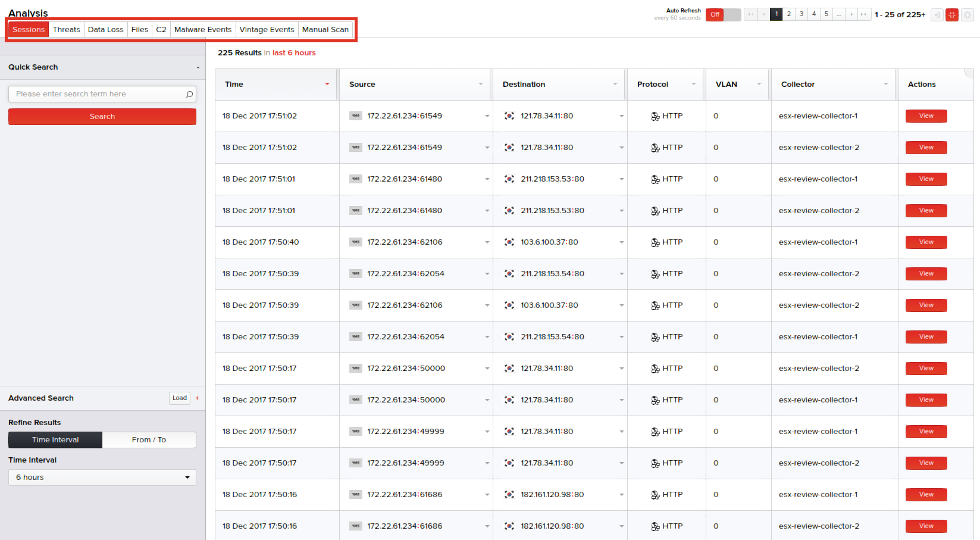Go to the last page of results

click(864, 14)
